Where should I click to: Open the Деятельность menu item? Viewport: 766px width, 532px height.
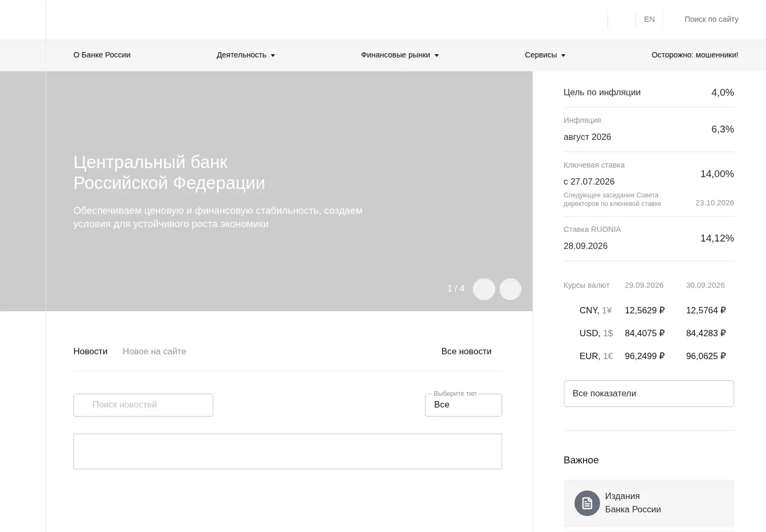click(x=242, y=55)
